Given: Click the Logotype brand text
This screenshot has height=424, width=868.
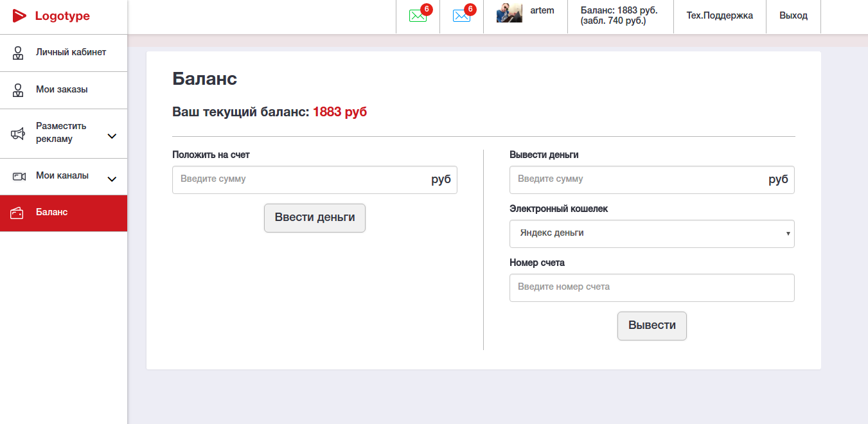Looking at the screenshot, I should (x=62, y=16).
